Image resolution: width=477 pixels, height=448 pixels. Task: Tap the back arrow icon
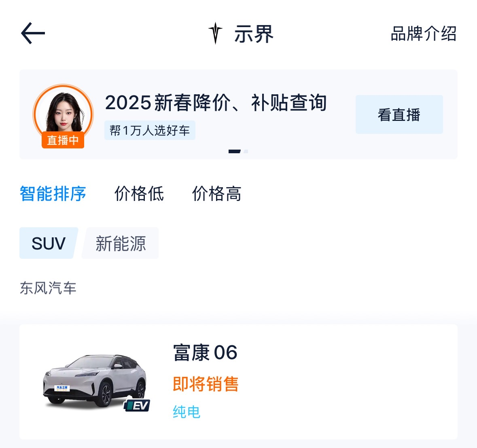(x=33, y=33)
